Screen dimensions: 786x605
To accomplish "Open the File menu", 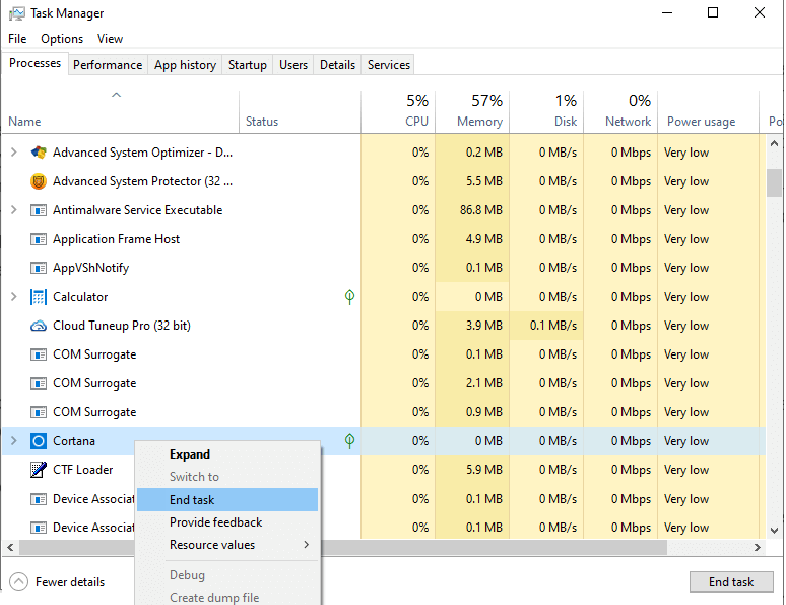I will click(x=17, y=39).
